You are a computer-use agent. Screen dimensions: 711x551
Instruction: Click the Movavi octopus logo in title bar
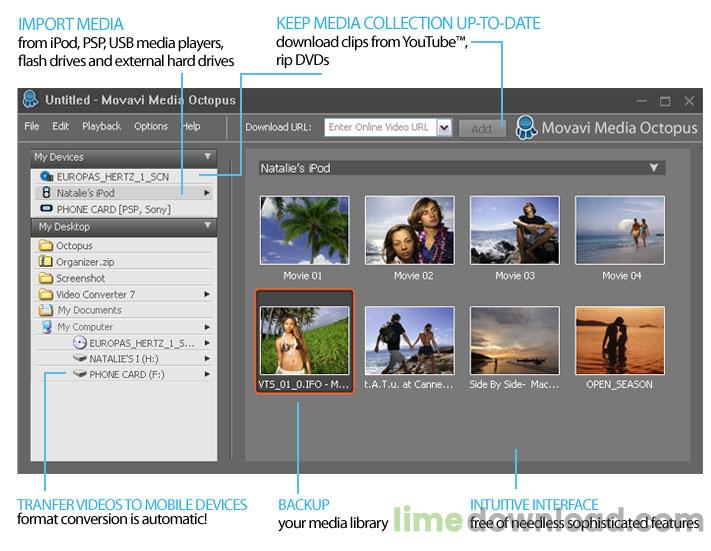click(x=30, y=100)
